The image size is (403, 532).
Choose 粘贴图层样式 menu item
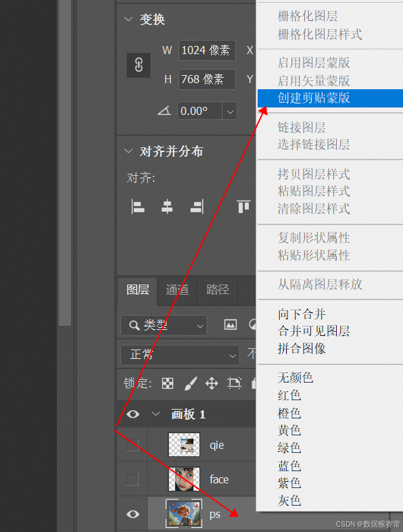[x=314, y=191]
